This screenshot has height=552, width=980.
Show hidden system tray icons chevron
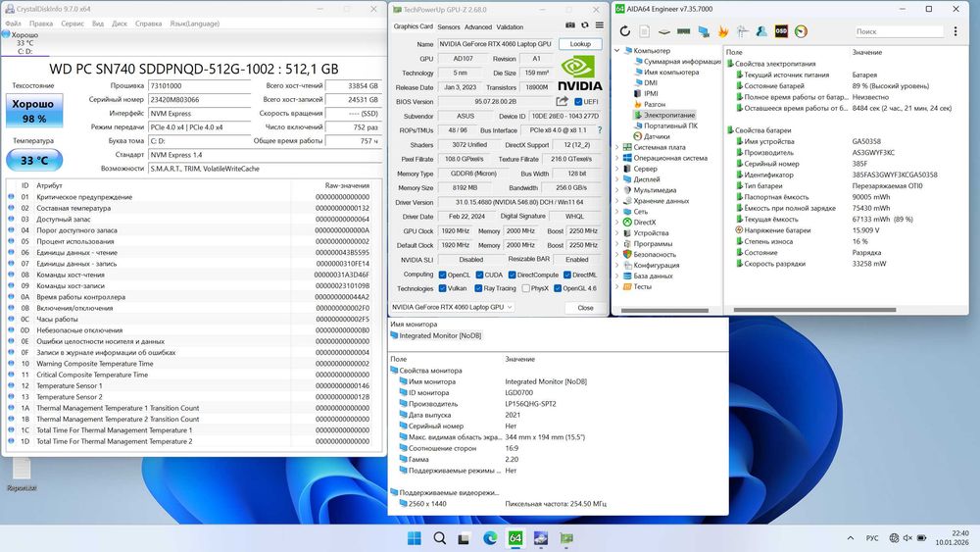click(850, 538)
